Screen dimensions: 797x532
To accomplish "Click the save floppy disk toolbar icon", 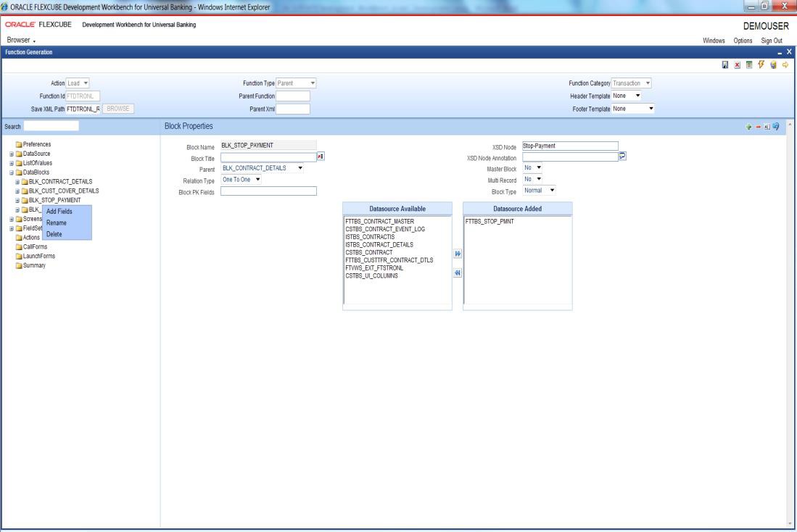I will tap(724, 65).
